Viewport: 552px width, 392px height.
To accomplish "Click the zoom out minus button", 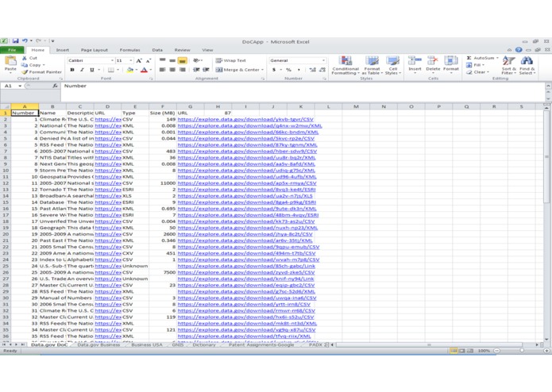I will [496, 351].
